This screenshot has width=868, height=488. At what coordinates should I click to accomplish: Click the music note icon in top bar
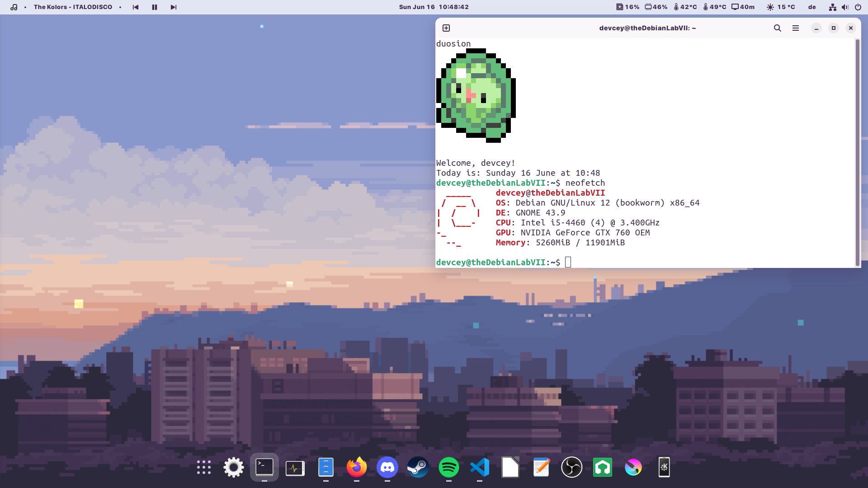pos(14,7)
